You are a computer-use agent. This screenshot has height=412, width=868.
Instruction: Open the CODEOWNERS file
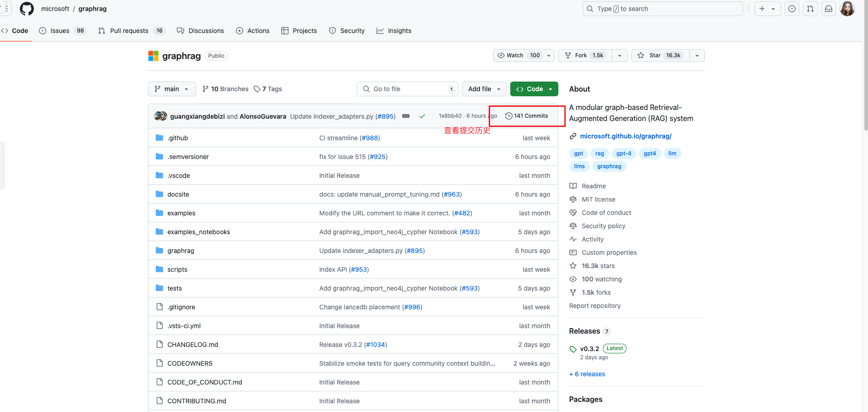190,363
